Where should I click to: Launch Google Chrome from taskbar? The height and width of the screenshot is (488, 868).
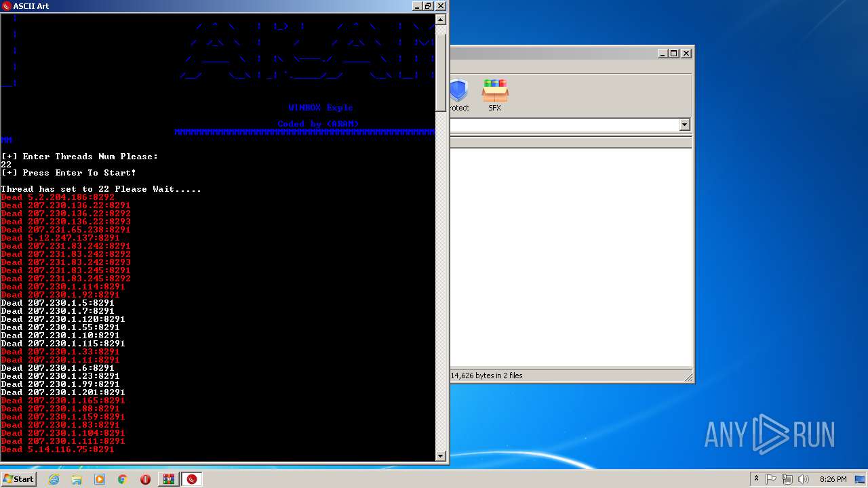coord(123,479)
